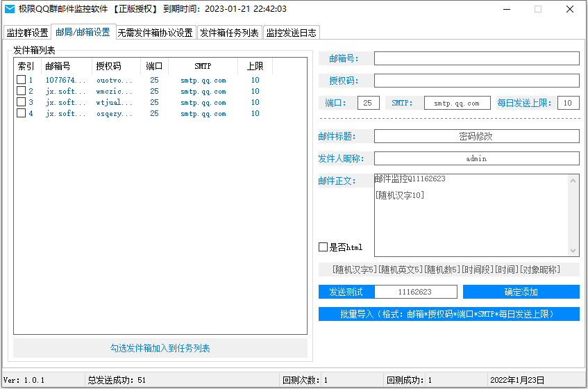
Task: Click the 确定添加 button
Action: (x=521, y=292)
